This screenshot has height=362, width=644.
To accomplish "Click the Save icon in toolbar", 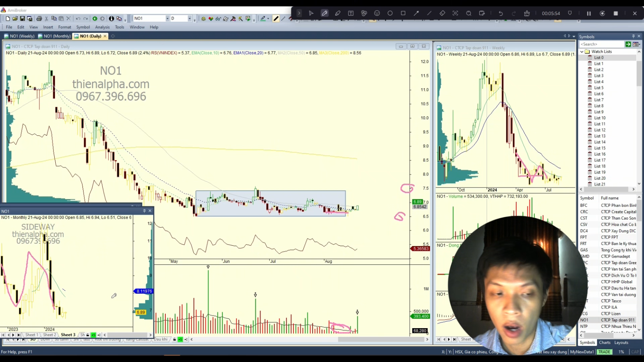I will point(22,18).
